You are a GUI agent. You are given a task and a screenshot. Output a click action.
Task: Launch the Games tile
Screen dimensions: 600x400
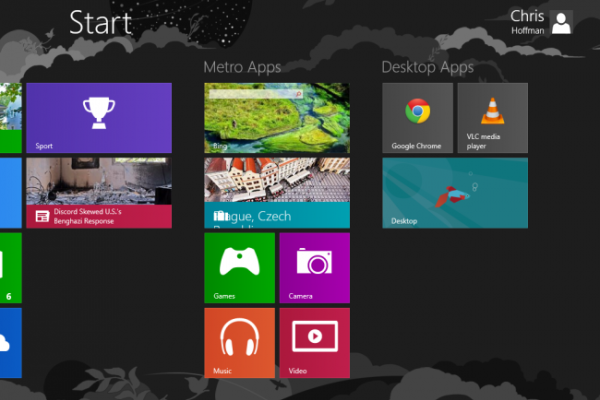point(240,268)
